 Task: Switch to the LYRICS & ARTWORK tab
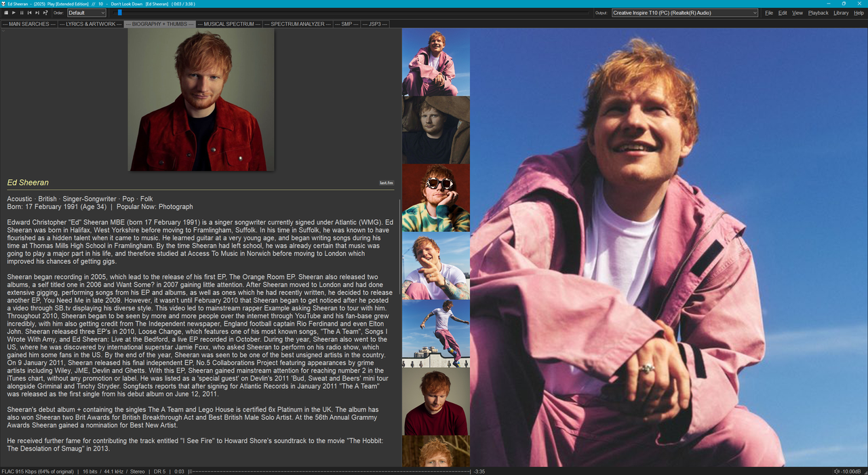(x=90, y=24)
